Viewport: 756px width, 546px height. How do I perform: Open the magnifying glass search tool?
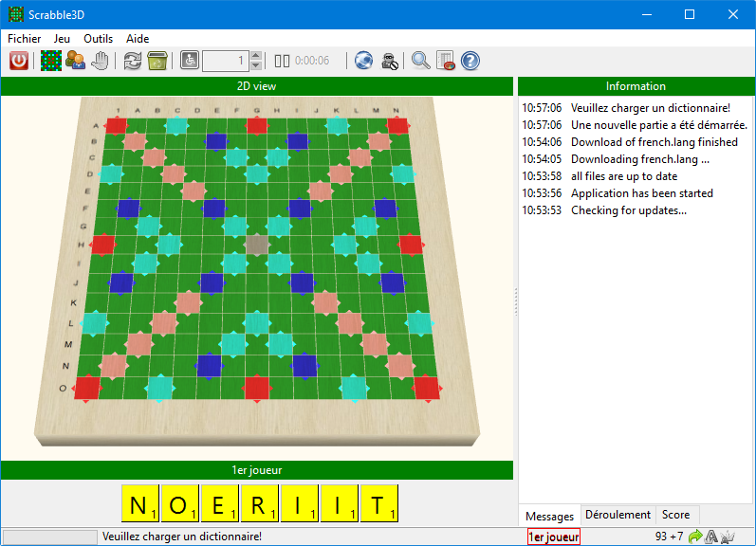point(420,61)
